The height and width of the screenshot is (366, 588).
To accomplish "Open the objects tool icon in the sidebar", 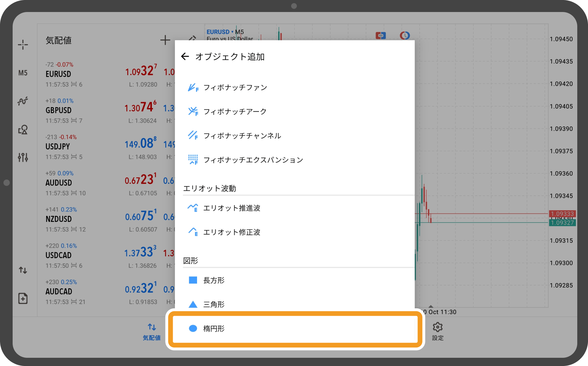I will tap(23, 129).
